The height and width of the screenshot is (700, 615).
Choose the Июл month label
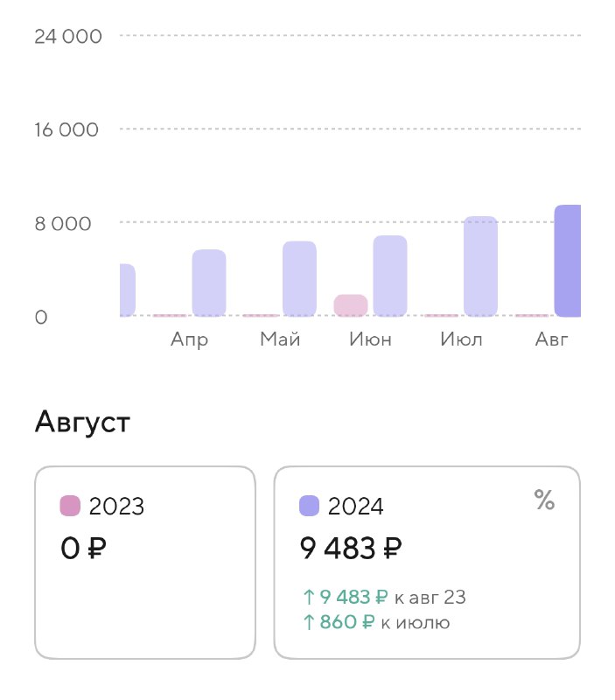pyautogui.click(x=461, y=339)
